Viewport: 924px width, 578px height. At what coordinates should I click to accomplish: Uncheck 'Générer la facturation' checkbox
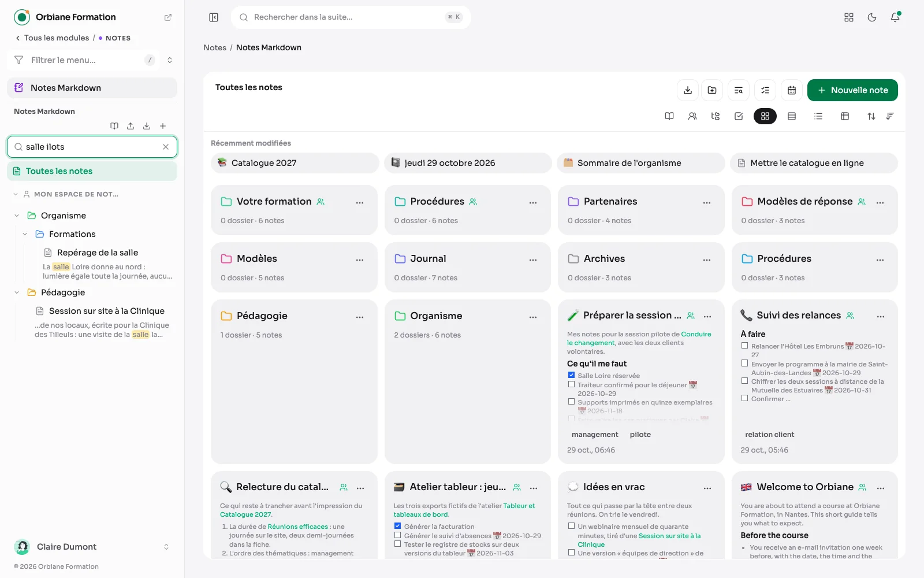(x=397, y=526)
